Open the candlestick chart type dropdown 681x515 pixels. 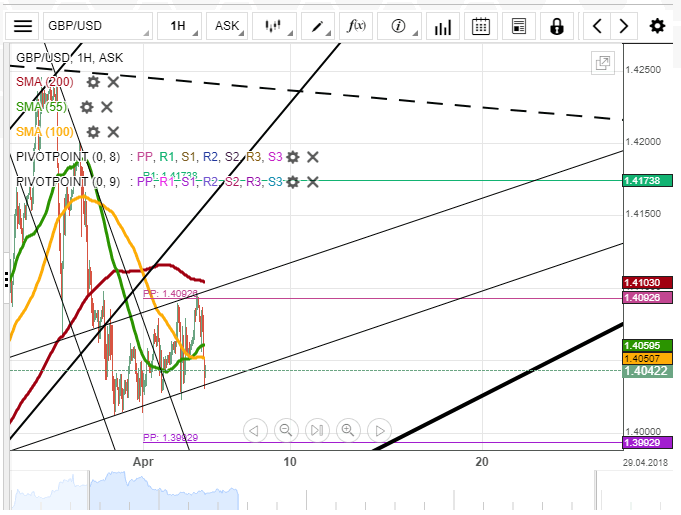coord(274,26)
